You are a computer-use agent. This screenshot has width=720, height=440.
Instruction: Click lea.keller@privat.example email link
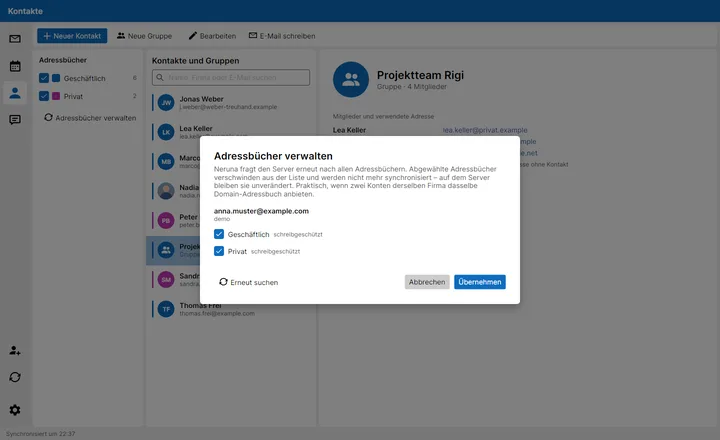click(485, 130)
